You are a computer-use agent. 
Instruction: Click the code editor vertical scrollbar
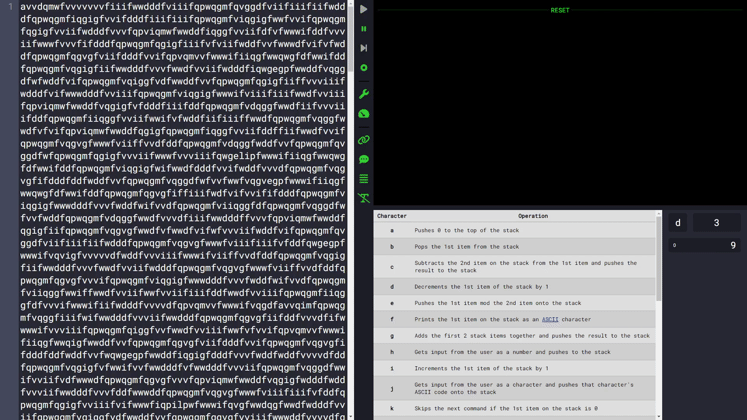point(350,200)
